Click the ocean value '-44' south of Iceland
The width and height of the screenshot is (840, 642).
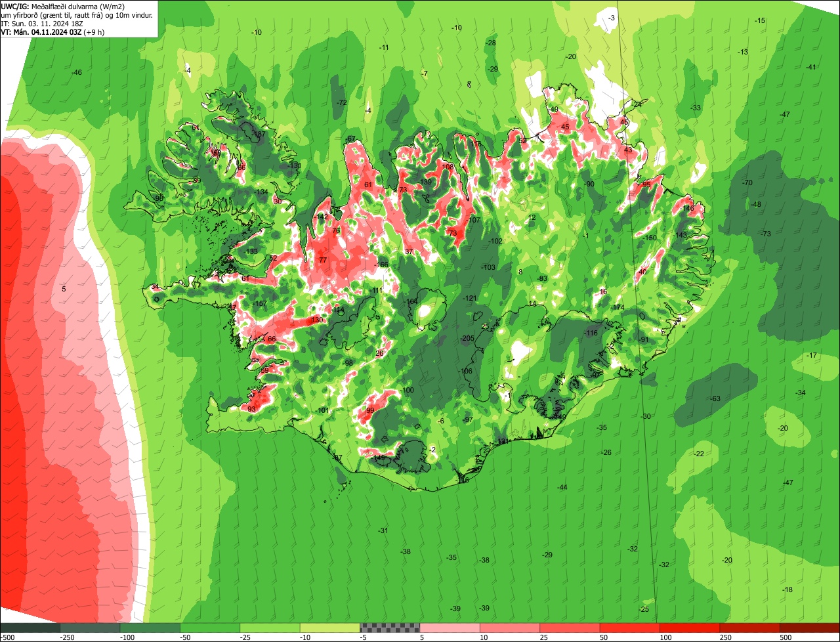coord(562,487)
